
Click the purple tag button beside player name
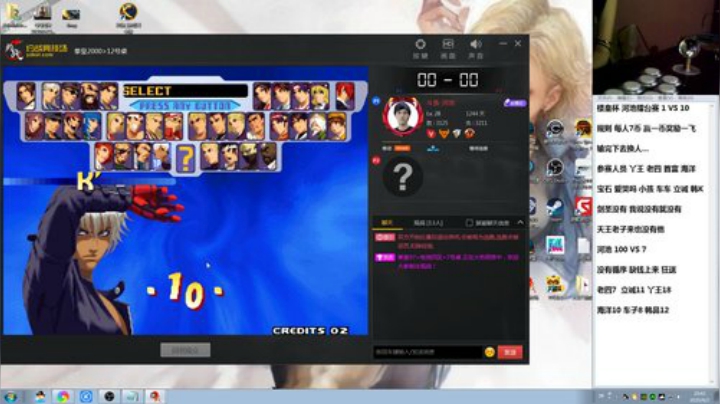(515, 103)
